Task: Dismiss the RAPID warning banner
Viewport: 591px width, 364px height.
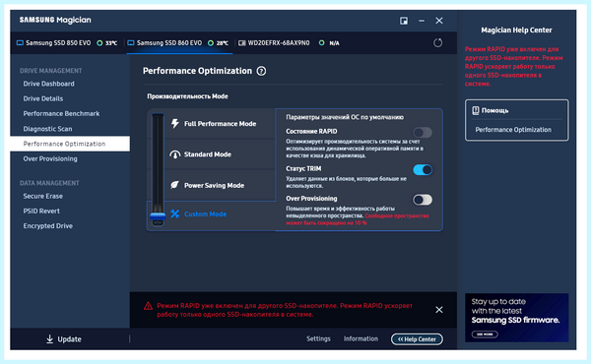Action: [x=439, y=310]
